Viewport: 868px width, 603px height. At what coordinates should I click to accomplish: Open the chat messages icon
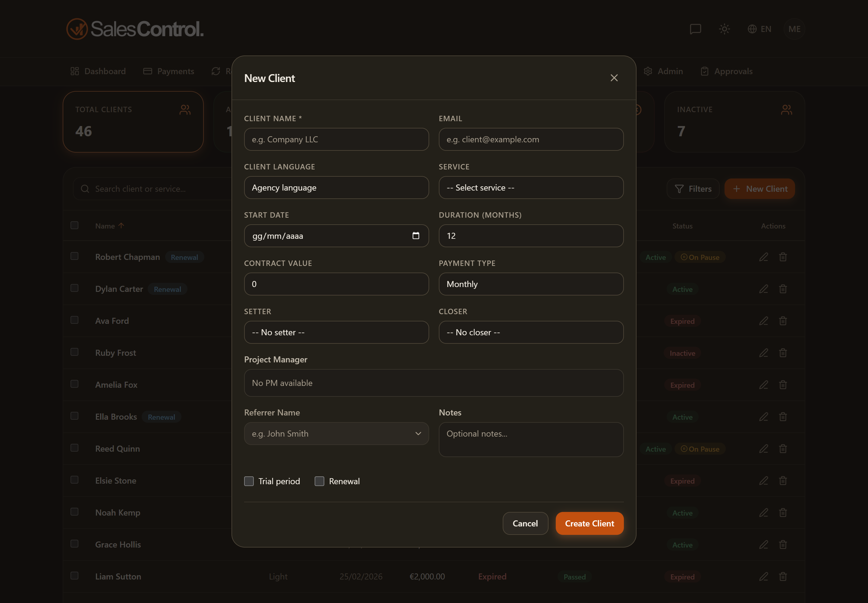[695, 29]
